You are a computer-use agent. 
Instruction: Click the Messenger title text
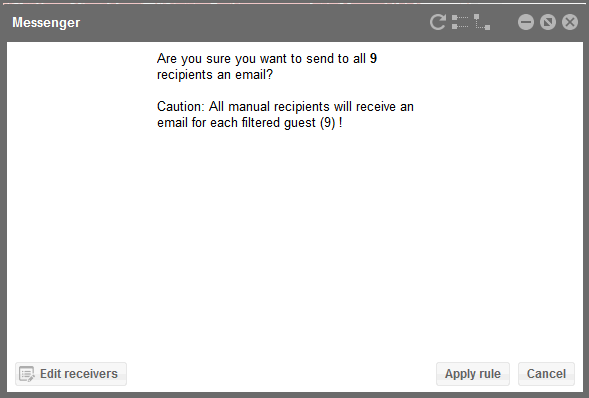[x=46, y=23]
